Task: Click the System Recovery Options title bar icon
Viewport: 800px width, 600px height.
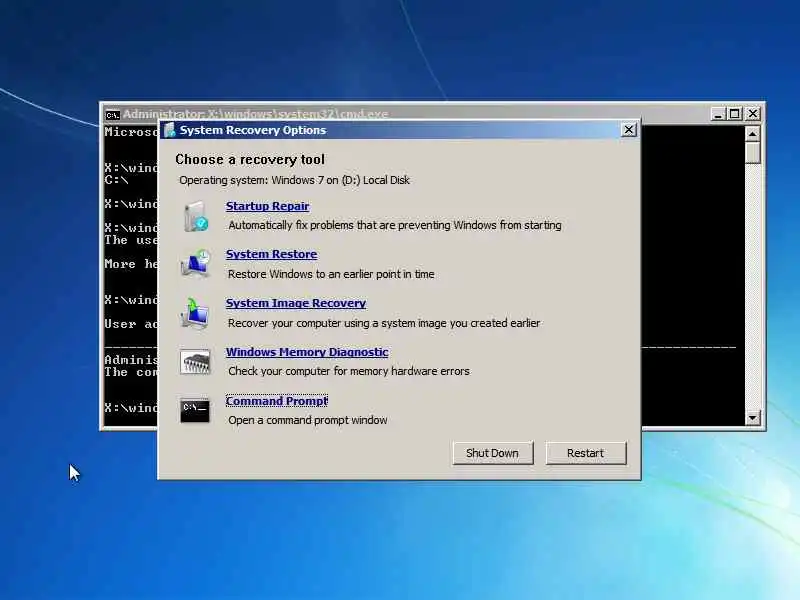Action: coord(169,130)
